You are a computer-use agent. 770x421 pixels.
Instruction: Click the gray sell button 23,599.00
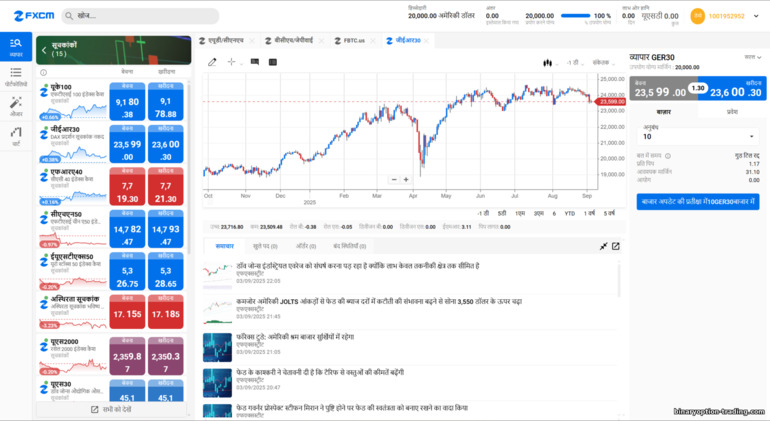pyautogui.click(x=663, y=88)
